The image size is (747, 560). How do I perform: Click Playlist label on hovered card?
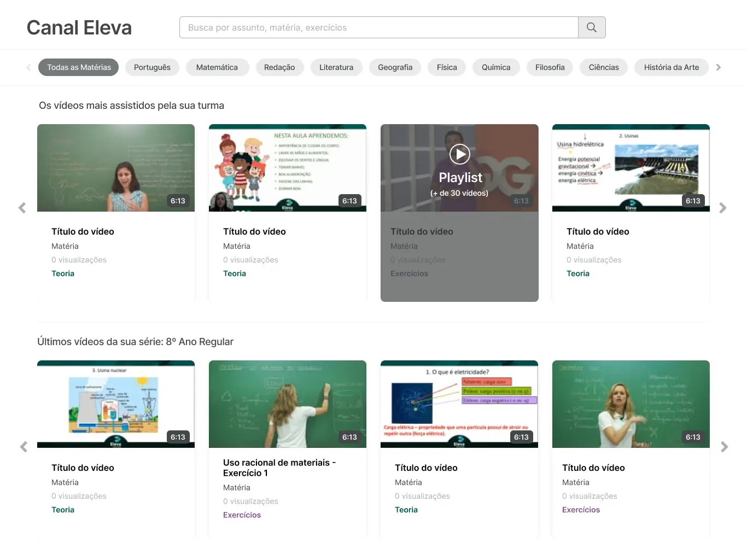coord(460,178)
